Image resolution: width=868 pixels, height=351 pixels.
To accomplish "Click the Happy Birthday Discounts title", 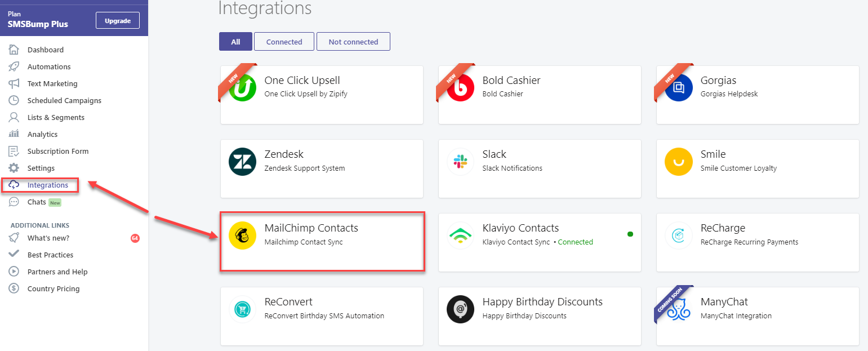I will tap(542, 302).
